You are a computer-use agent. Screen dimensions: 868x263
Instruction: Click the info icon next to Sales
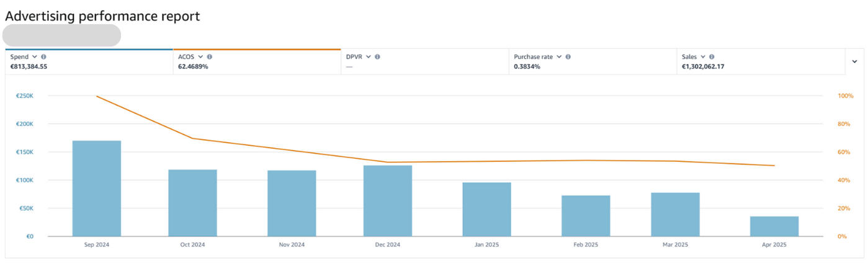[x=711, y=56]
